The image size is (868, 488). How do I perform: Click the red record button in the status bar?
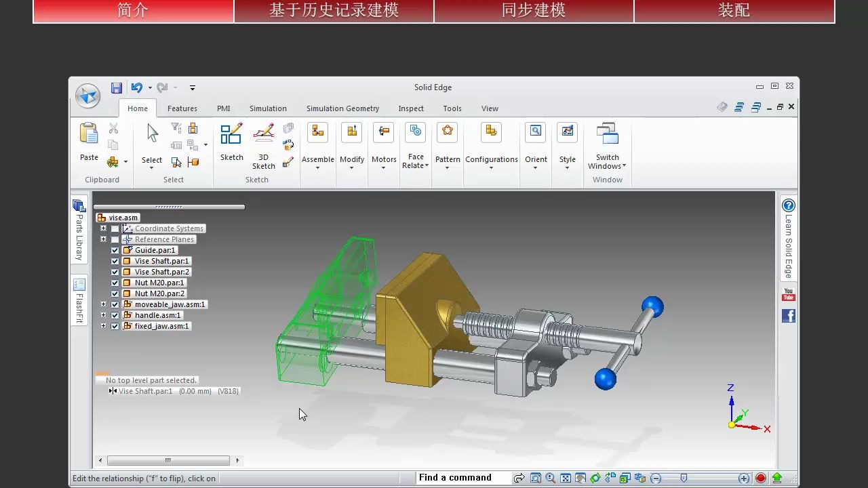(x=761, y=478)
